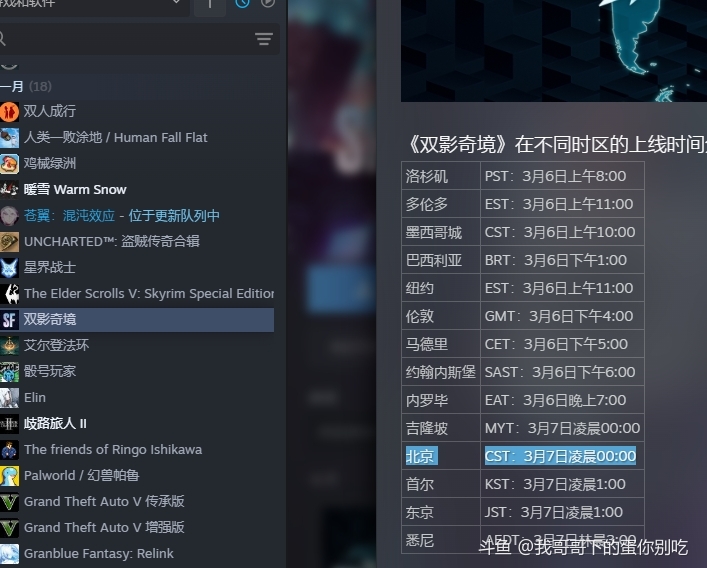Screen dimensions: 707x568
Task: Select 艾尔登法环 in the library list
Action: (x=56, y=345)
